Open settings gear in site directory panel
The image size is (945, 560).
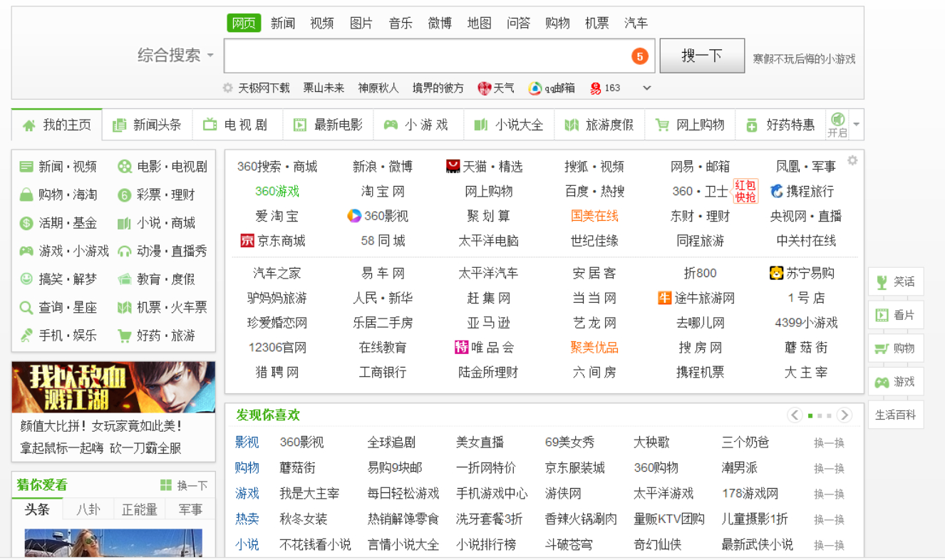point(852,160)
